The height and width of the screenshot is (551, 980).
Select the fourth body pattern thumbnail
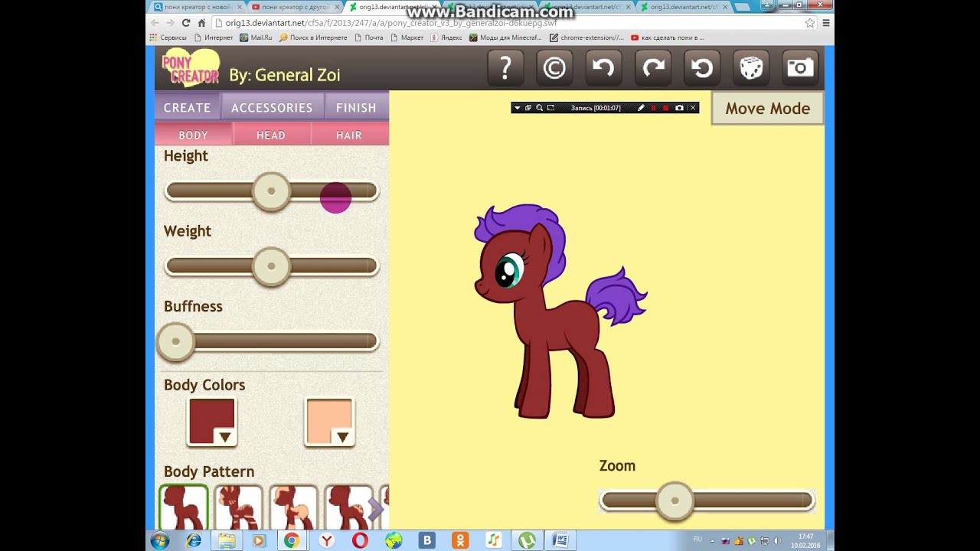pyautogui.click(x=348, y=507)
